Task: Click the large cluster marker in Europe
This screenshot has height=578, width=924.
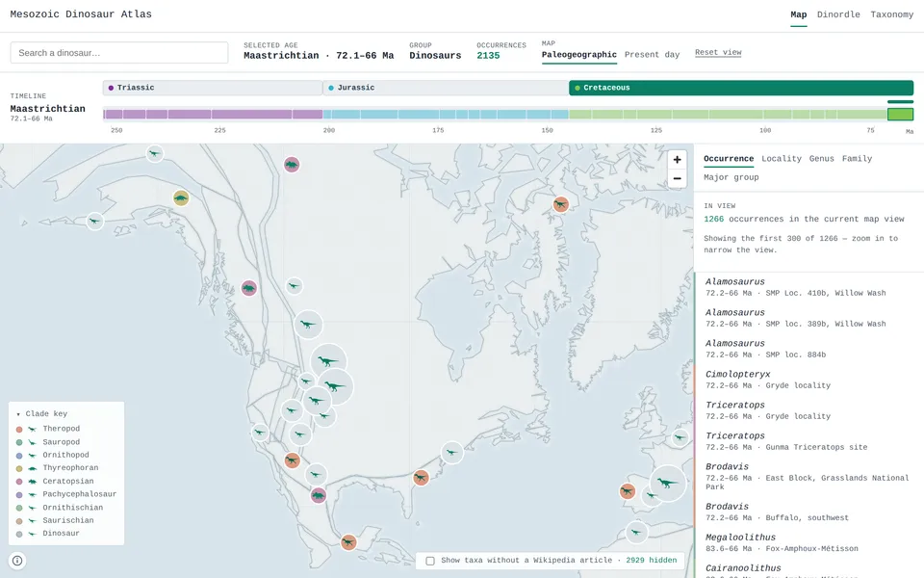Action: tap(668, 483)
